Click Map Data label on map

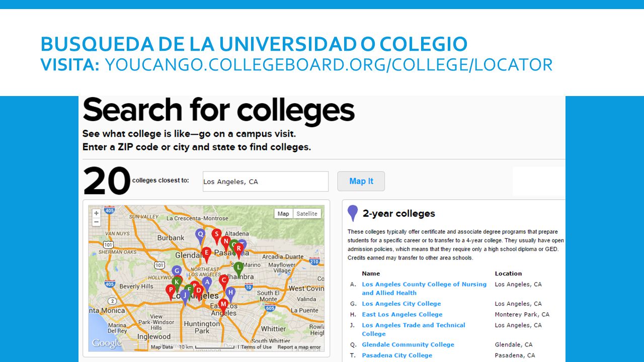[162, 347]
